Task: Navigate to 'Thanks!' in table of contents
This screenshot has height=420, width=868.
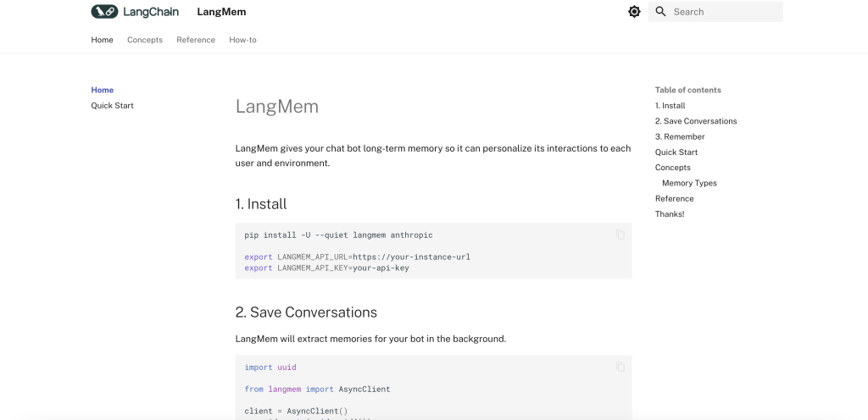Action: [670, 214]
